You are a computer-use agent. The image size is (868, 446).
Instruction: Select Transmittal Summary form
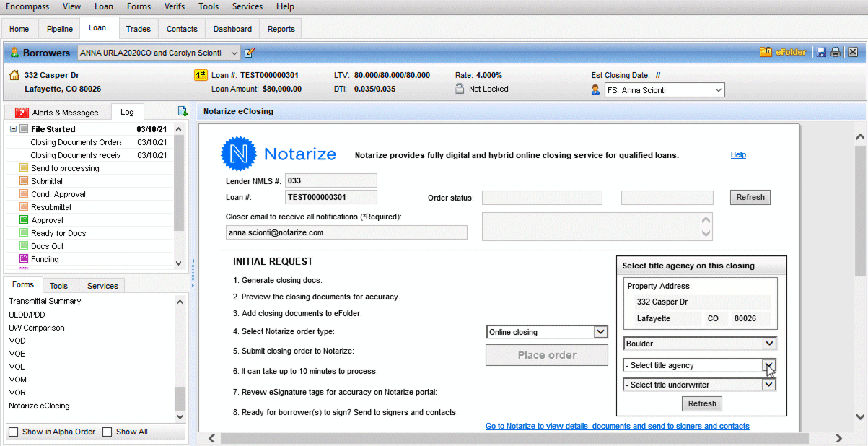(x=45, y=301)
